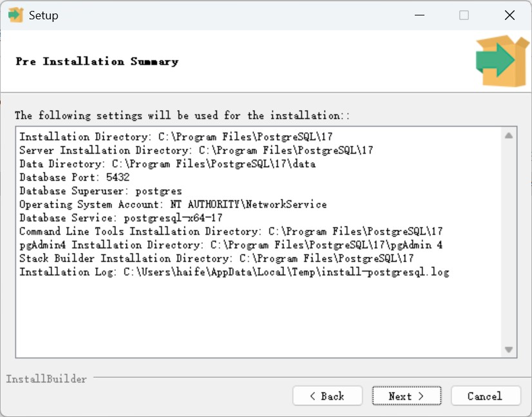Return to previous step with Back button

tap(327, 396)
